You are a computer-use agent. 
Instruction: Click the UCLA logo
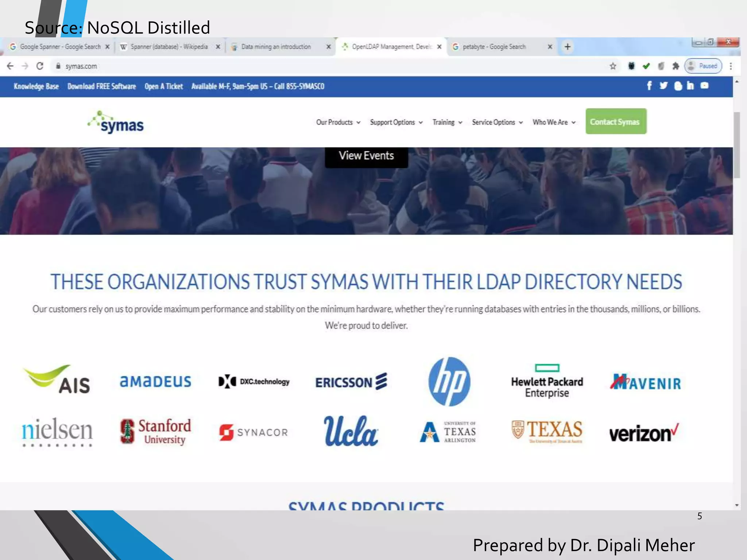click(351, 431)
